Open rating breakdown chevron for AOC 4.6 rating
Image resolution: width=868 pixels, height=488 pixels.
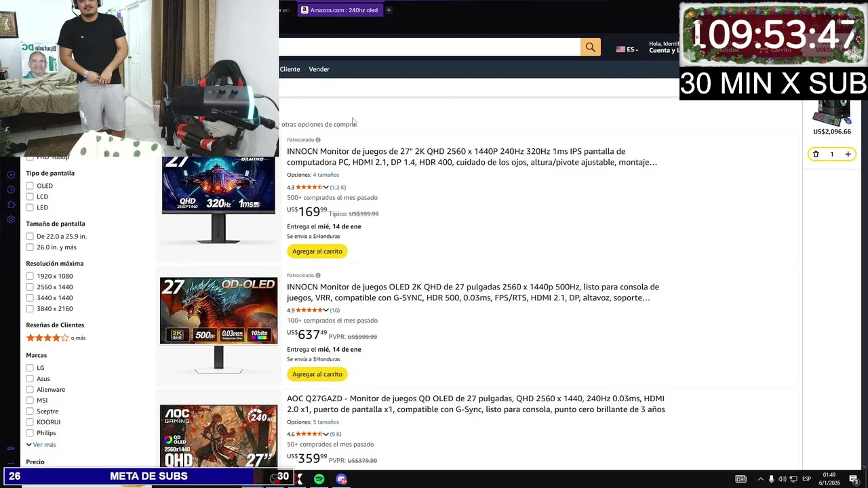pyautogui.click(x=326, y=434)
